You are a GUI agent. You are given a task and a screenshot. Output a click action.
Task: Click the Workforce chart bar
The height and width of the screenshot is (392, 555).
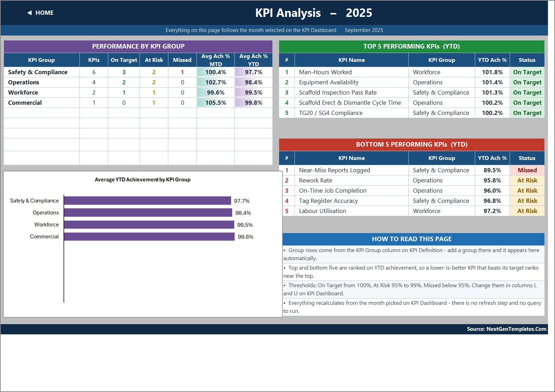pyautogui.click(x=149, y=225)
